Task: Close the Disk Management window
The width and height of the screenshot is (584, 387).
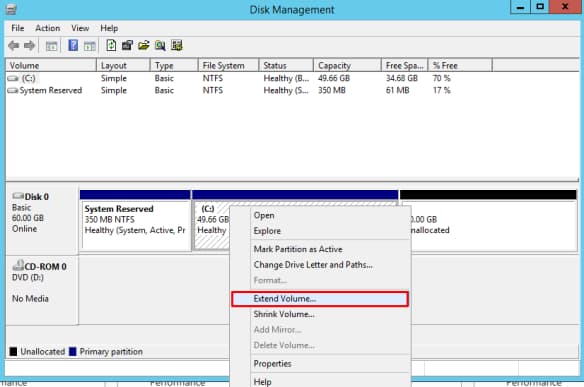Action: tap(565, 7)
